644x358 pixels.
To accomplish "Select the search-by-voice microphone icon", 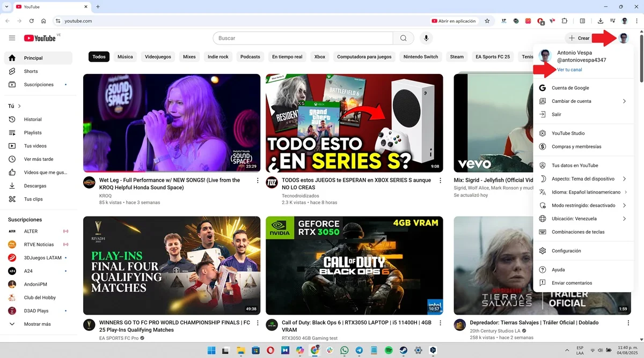I will click(426, 38).
